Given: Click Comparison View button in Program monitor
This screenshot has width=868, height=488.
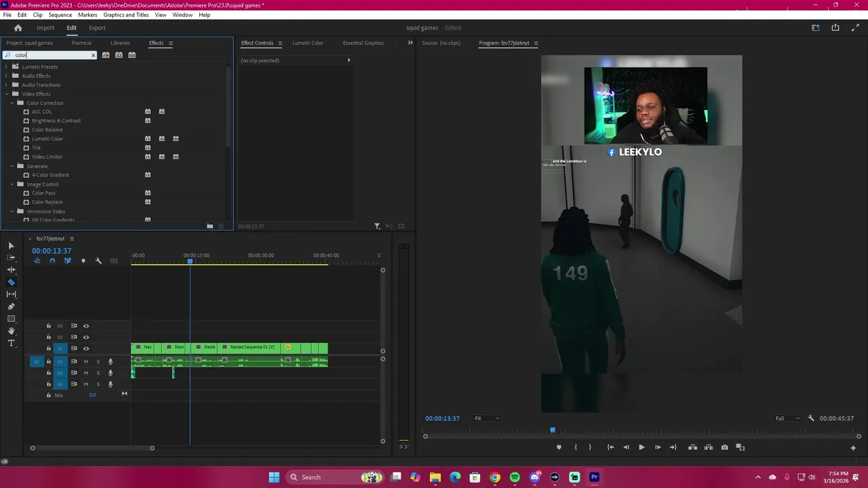Looking at the screenshot, I should pos(741,447).
